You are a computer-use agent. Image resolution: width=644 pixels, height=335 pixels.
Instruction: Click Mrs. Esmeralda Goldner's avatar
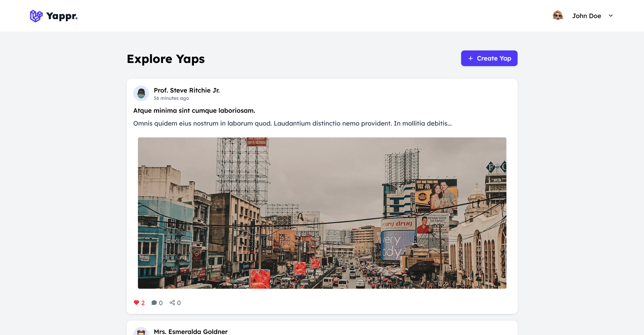pyautogui.click(x=141, y=332)
